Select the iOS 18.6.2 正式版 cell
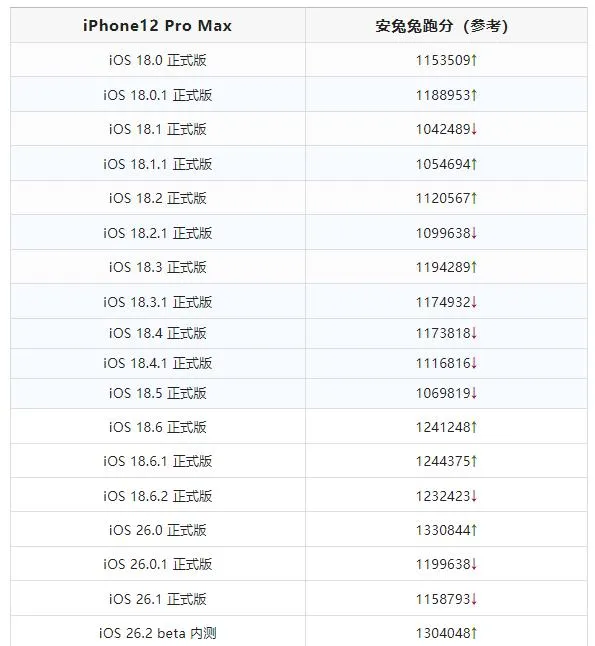This screenshot has height=646, width=595. coord(157,496)
